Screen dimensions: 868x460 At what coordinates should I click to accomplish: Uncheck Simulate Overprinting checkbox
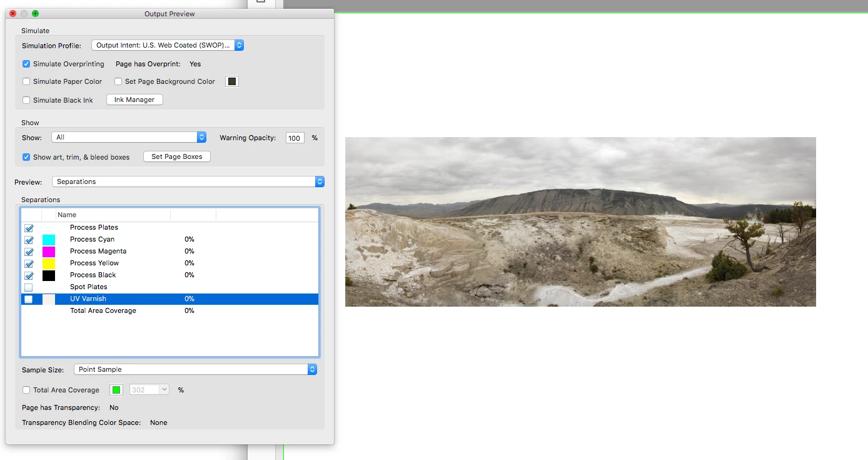click(26, 64)
